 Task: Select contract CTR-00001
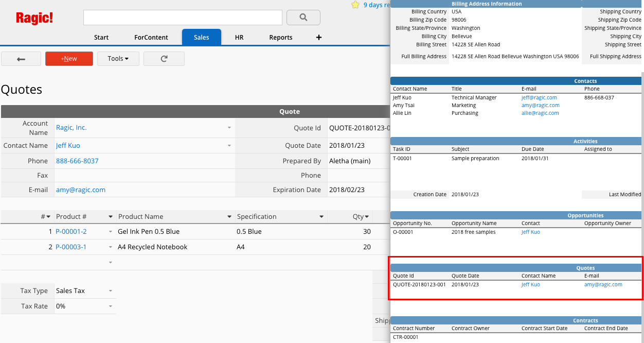(x=405, y=337)
